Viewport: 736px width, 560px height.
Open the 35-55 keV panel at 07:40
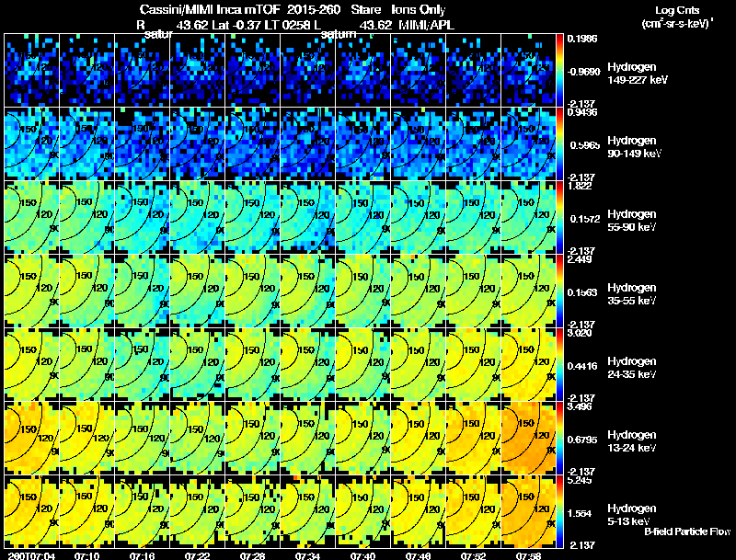(362, 291)
